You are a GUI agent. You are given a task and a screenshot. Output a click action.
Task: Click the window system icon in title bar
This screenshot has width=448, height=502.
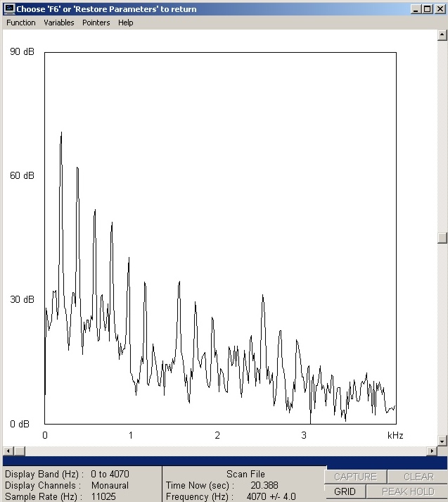pos(9,9)
